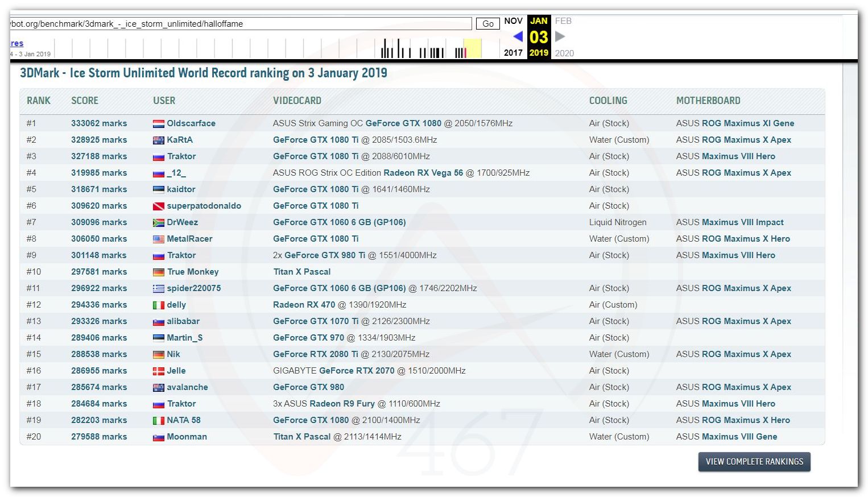The image size is (868, 497).
Task: Open ASUS ROG Maximus XI Gene link
Action: coord(747,123)
